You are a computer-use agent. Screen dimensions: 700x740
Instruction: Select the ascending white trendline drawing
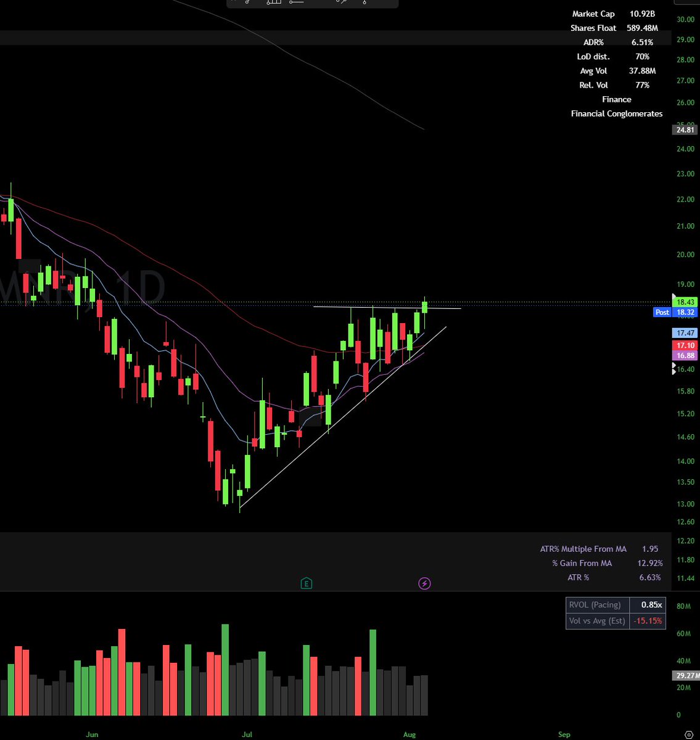pyautogui.click(x=342, y=417)
